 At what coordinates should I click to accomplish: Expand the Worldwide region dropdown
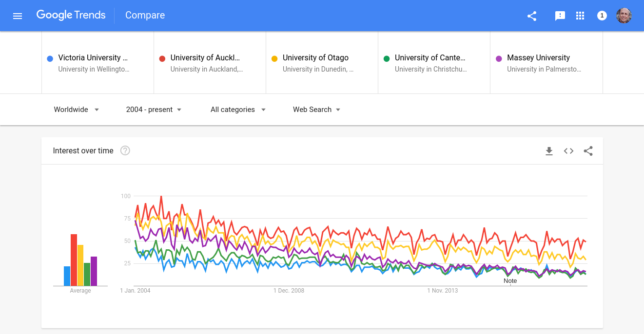click(x=77, y=110)
